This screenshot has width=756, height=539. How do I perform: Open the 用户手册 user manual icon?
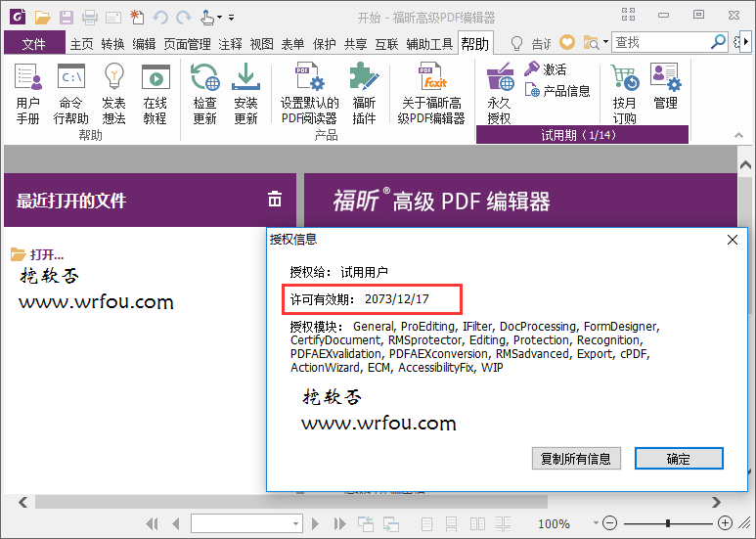coord(28,94)
